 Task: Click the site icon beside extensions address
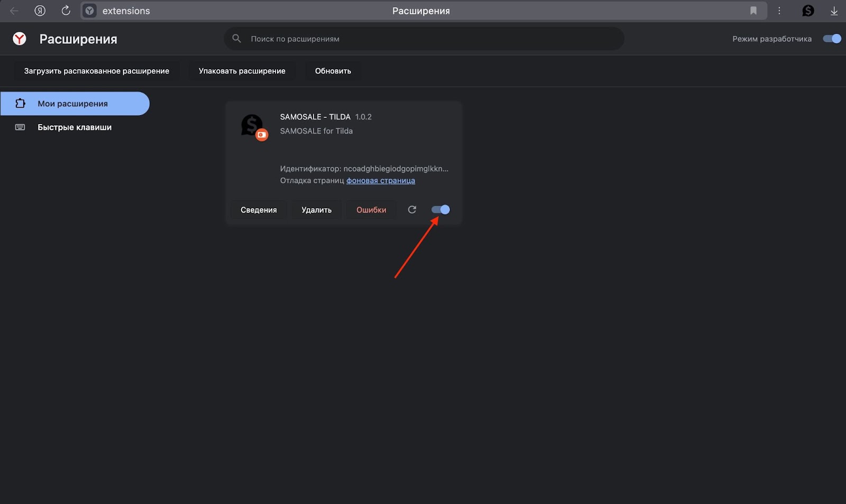point(90,11)
